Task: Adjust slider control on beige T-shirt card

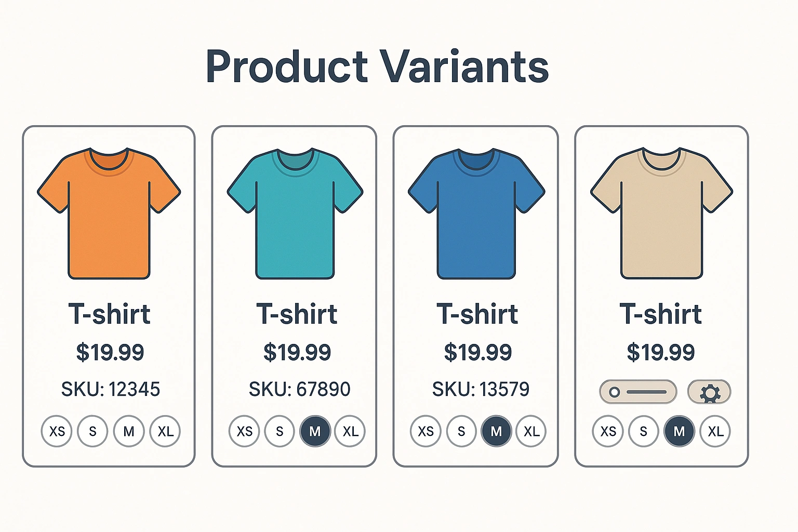Action: pos(638,392)
